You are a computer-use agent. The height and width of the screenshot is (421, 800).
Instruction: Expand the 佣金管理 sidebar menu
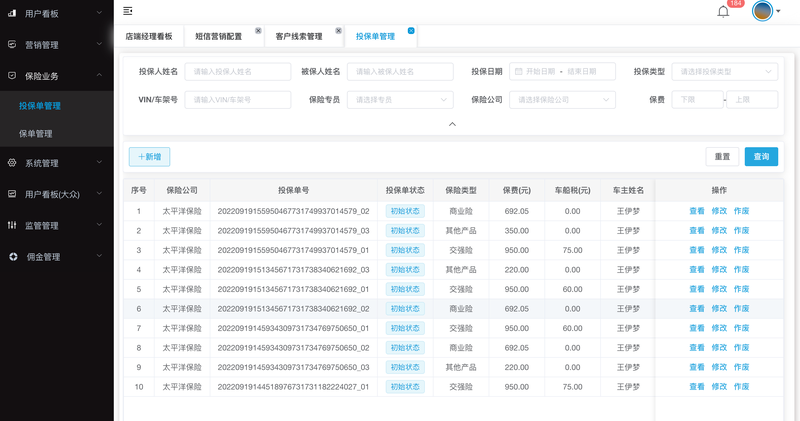tap(99, 256)
